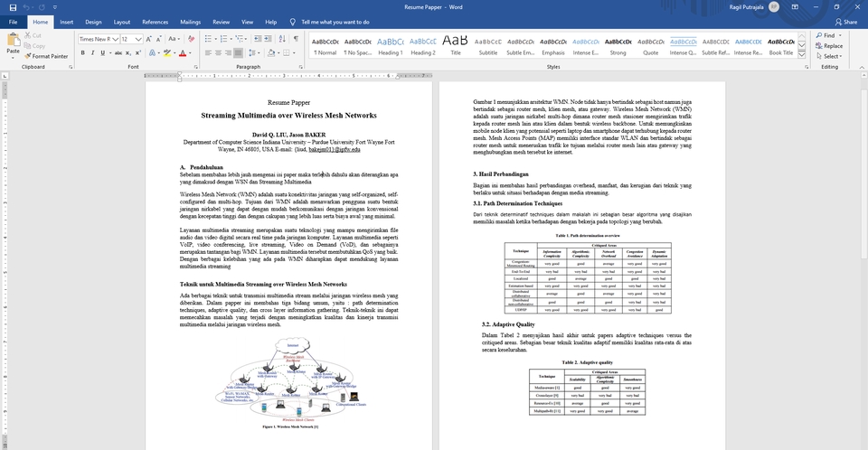The height and width of the screenshot is (450, 868).
Task: Toggle Center alignment
Action: (x=218, y=53)
